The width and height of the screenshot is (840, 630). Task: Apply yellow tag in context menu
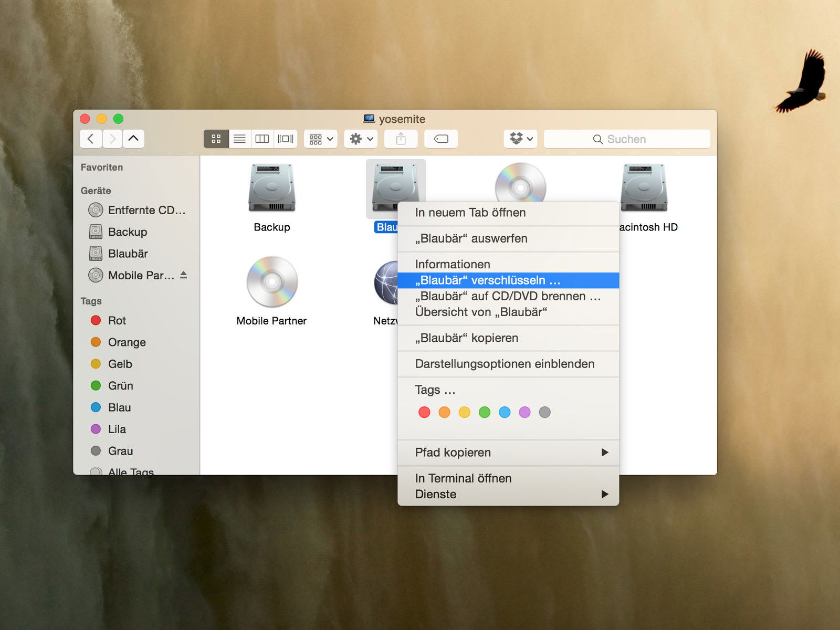pos(465,412)
